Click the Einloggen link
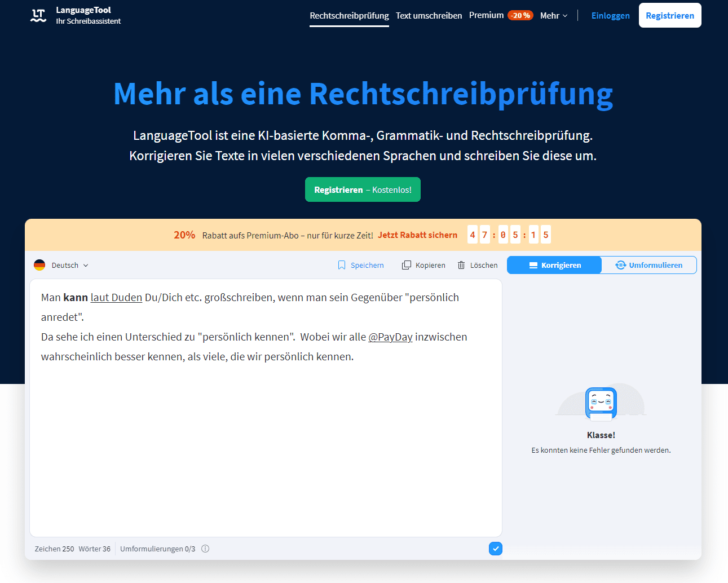 [610, 16]
